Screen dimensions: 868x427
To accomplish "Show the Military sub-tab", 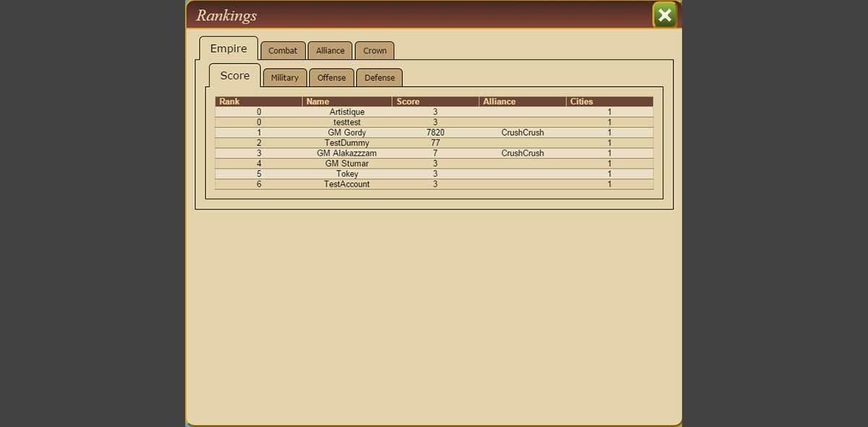I will coord(284,78).
